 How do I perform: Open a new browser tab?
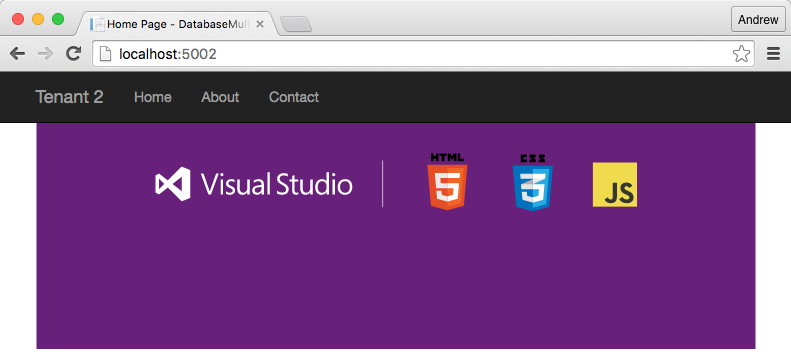click(296, 24)
